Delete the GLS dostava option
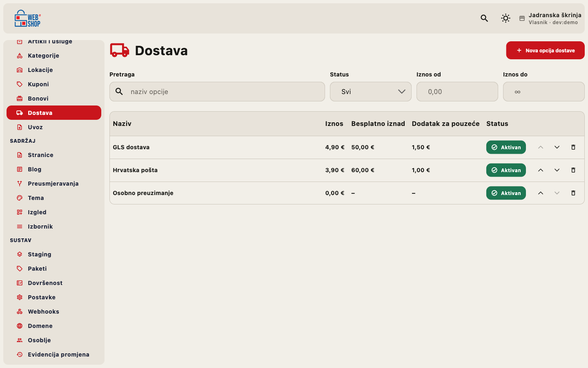The image size is (588, 368). coord(573,147)
